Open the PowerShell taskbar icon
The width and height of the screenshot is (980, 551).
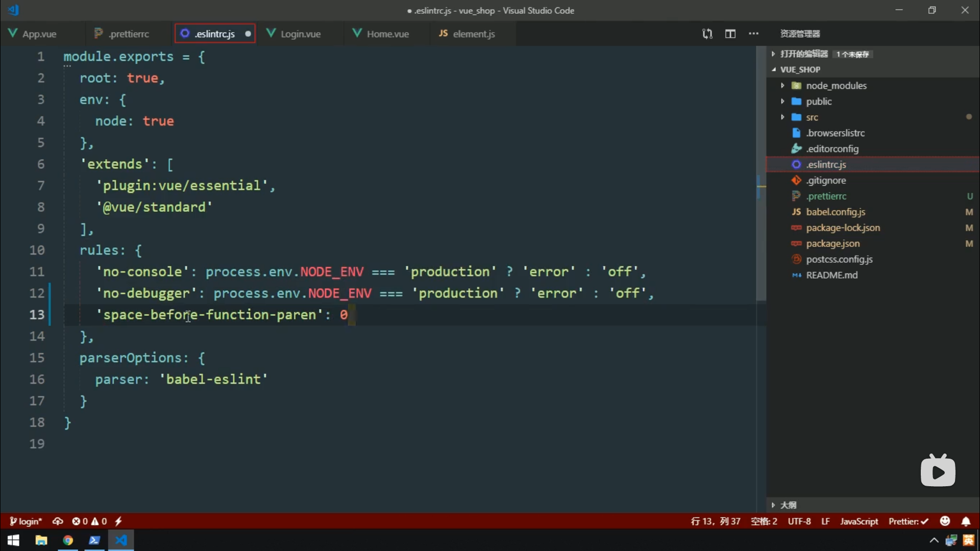(x=94, y=540)
